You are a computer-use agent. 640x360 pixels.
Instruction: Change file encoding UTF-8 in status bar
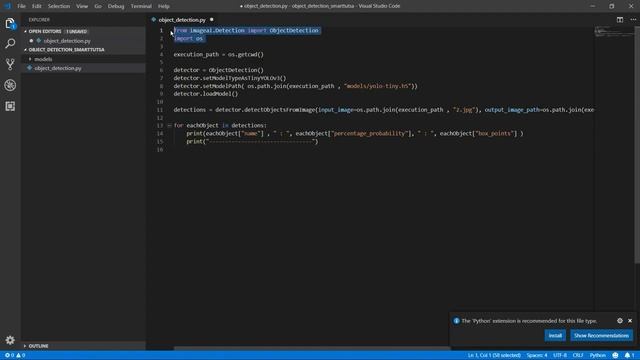[x=560, y=355]
